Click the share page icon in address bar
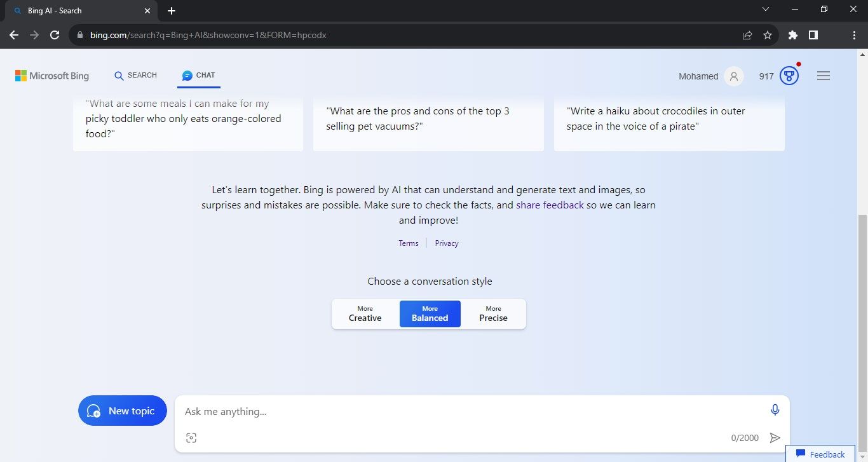The height and width of the screenshot is (462, 868). point(747,36)
